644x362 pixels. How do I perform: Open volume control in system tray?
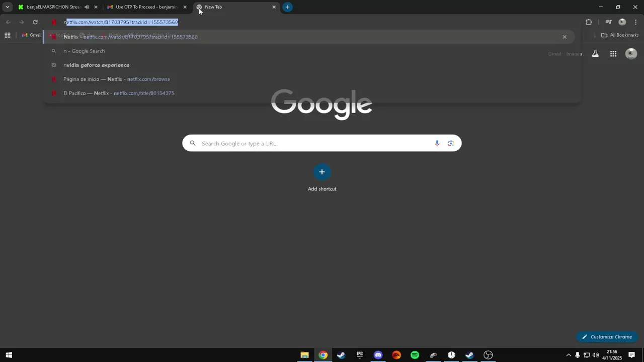pos(596,355)
